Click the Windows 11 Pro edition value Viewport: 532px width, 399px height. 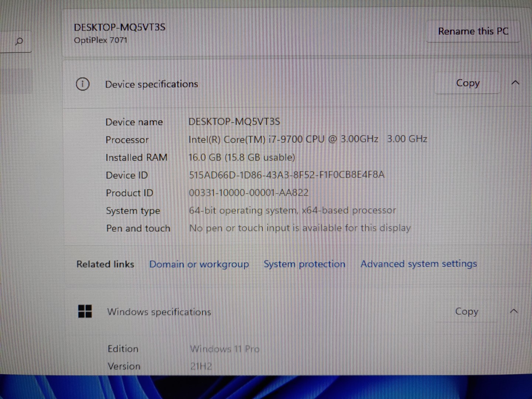click(x=225, y=349)
